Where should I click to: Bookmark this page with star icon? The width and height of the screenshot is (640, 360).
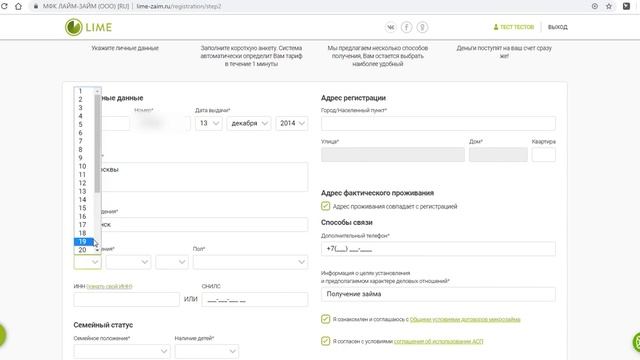click(609, 6)
